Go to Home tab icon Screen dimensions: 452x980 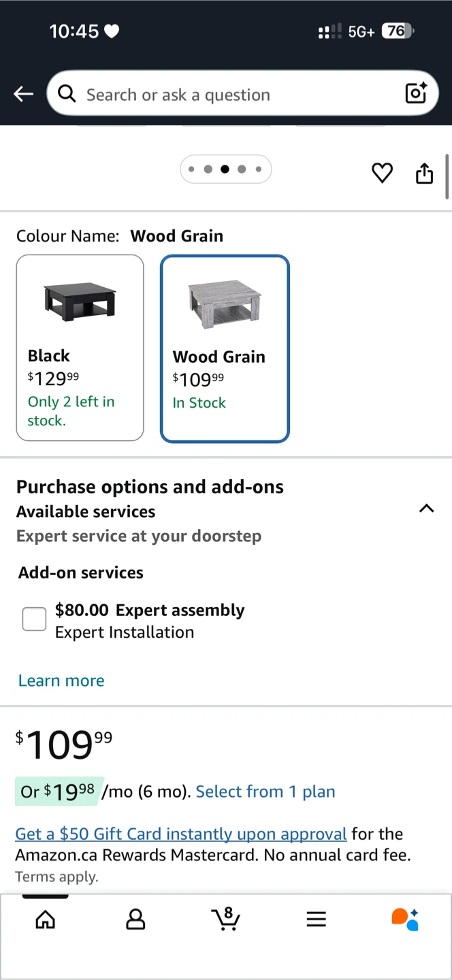46,920
